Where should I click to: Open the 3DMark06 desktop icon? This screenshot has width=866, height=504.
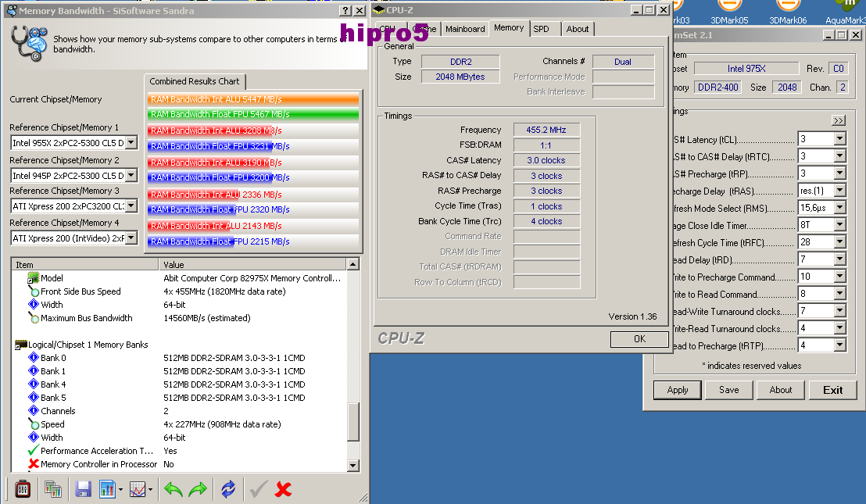click(x=788, y=13)
